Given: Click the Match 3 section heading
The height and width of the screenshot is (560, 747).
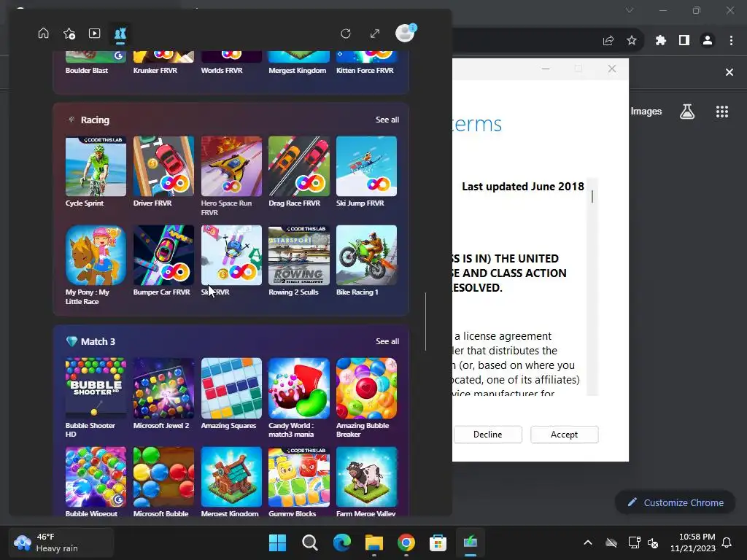Looking at the screenshot, I should [x=98, y=341].
